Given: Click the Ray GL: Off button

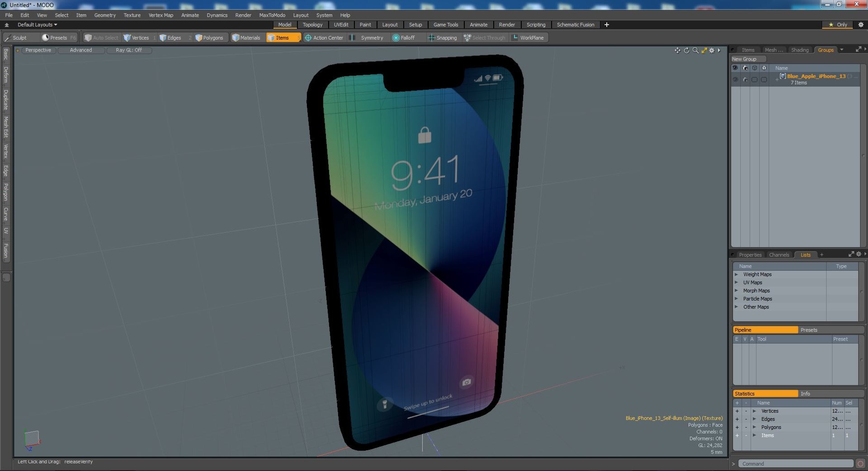Looking at the screenshot, I should point(129,50).
